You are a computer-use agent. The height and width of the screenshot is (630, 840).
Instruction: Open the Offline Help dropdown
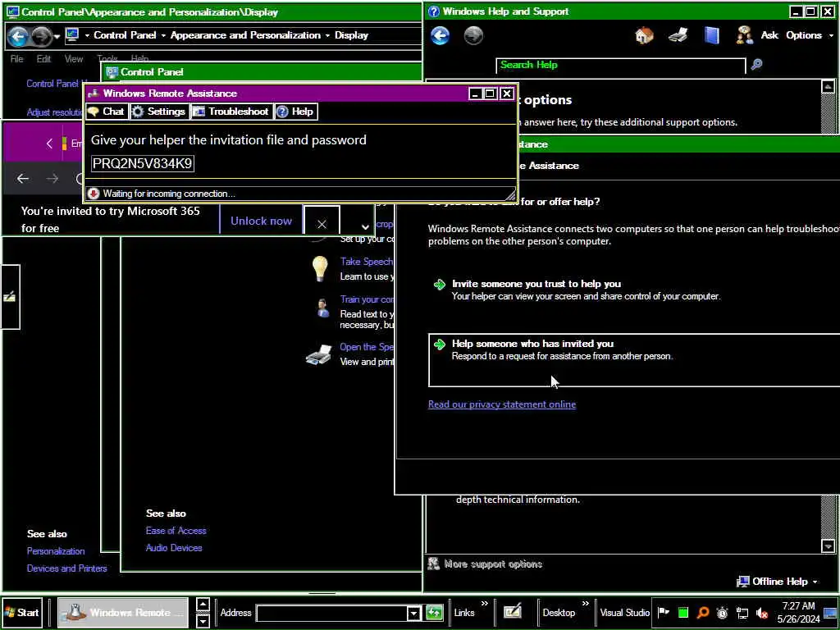(x=778, y=582)
